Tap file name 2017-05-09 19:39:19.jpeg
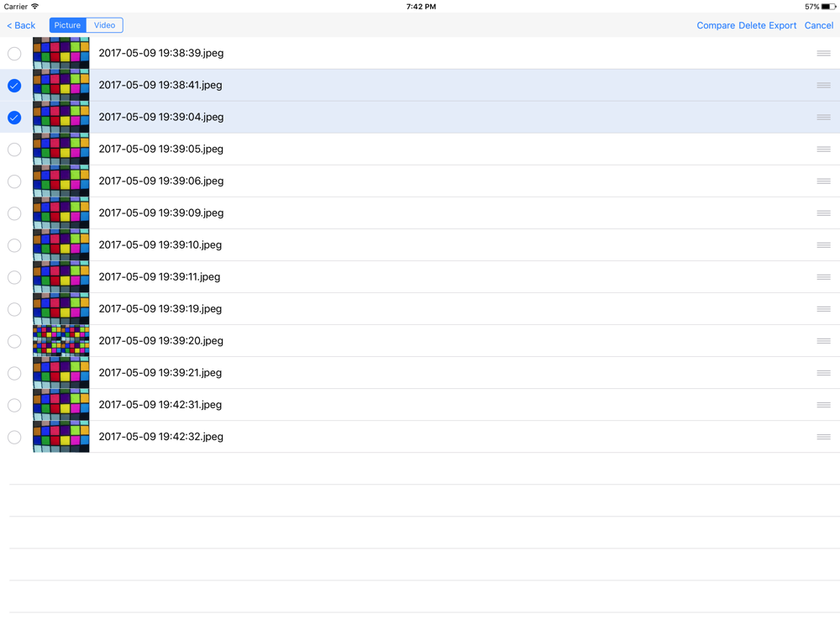The height and width of the screenshot is (630, 840). click(x=160, y=309)
